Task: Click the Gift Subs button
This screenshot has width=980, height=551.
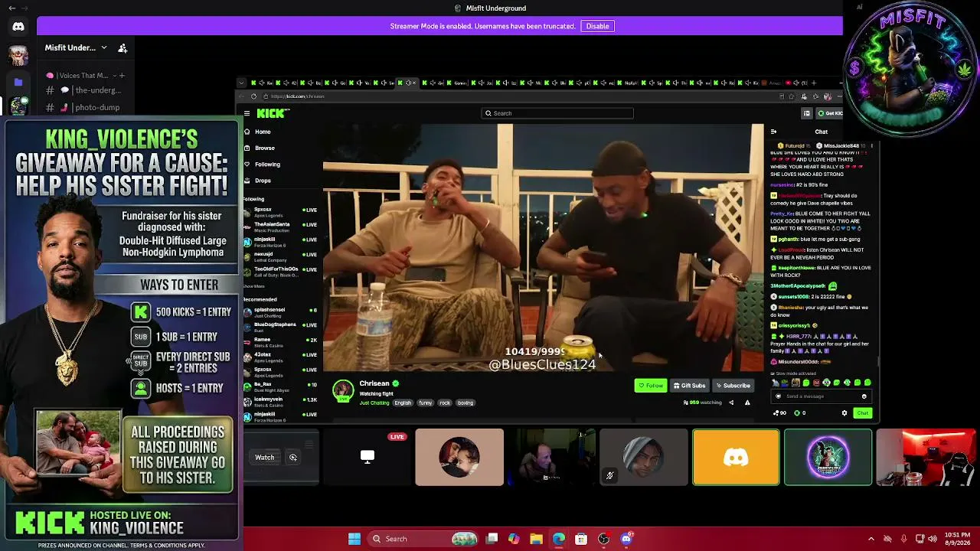Action: point(689,386)
